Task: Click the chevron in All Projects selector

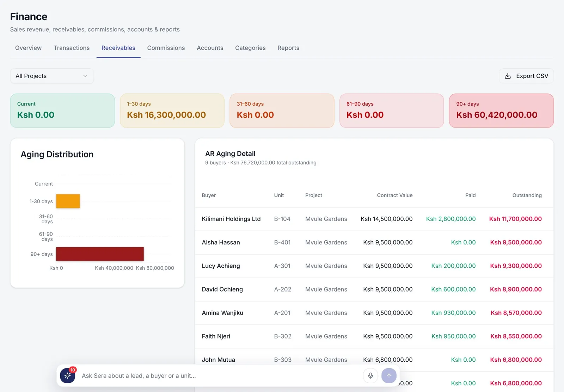Action: 85,76
